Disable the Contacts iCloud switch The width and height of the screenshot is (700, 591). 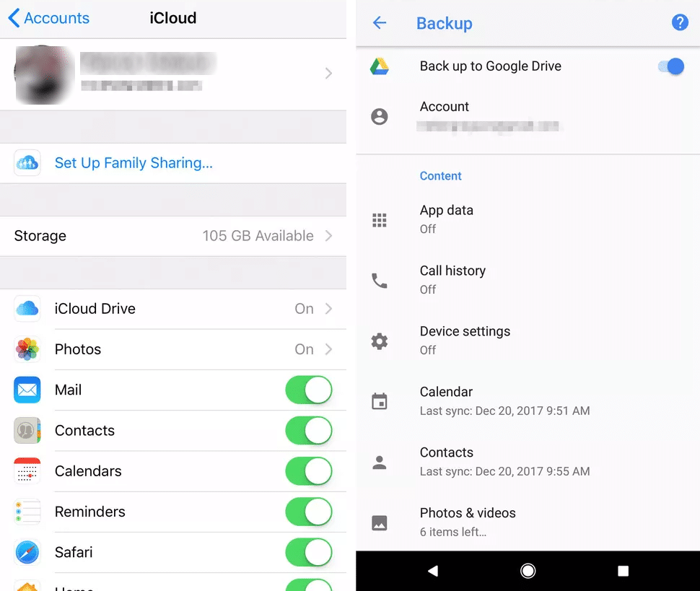[309, 431]
